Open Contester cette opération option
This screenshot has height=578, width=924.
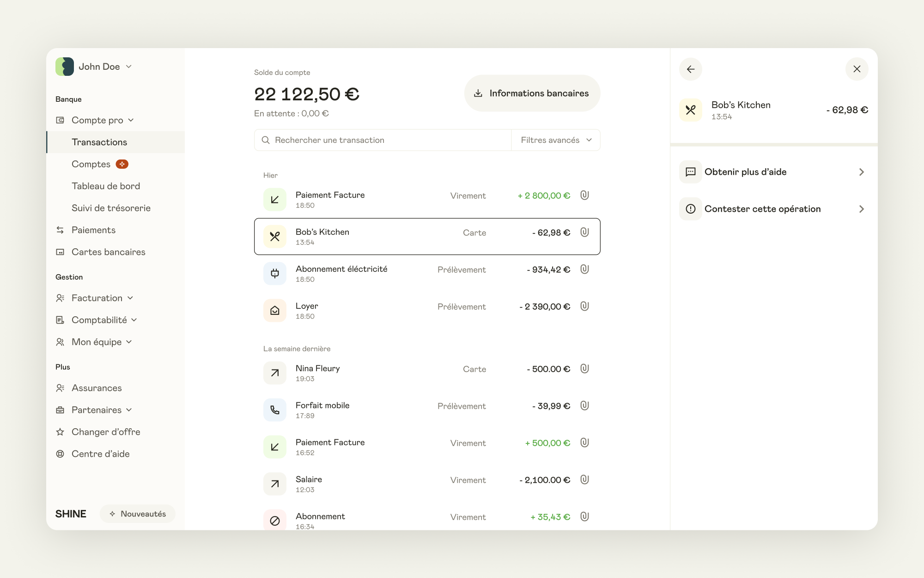(774, 209)
